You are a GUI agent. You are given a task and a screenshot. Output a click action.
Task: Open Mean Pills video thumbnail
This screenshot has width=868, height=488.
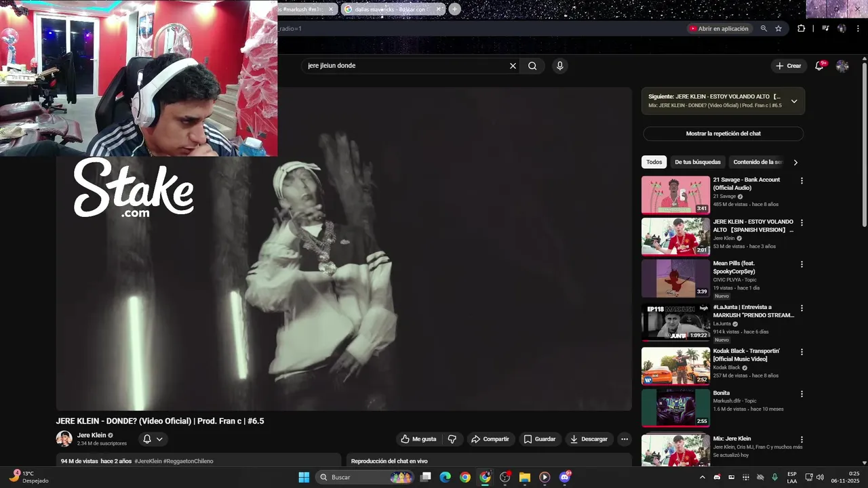(675, 279)
